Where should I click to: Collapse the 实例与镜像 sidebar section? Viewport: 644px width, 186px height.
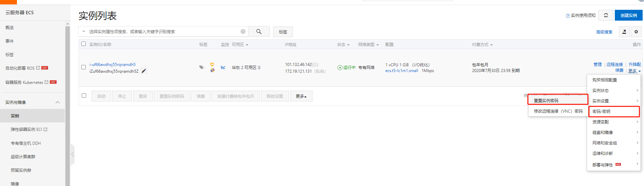[x=58, y=102]
